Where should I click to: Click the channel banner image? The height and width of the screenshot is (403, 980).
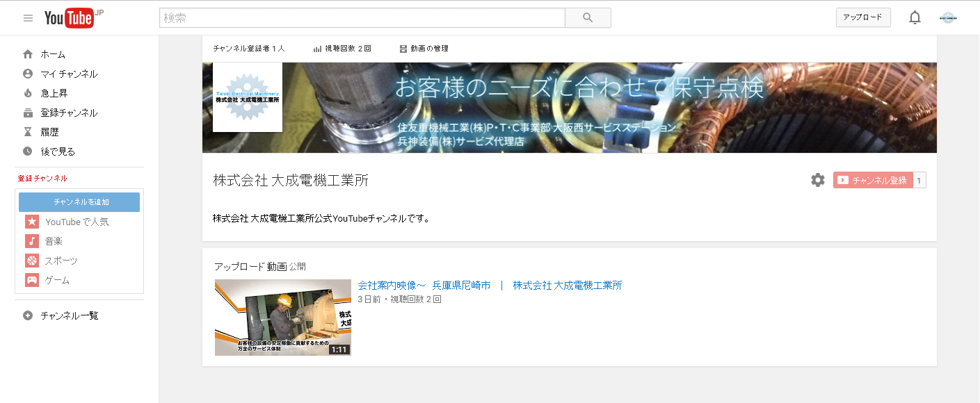pos(570,108)
